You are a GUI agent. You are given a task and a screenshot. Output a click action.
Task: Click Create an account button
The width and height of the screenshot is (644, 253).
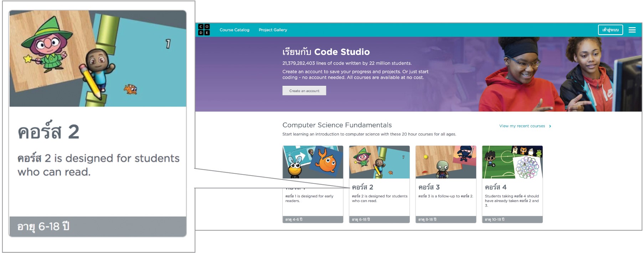[304, 91]
